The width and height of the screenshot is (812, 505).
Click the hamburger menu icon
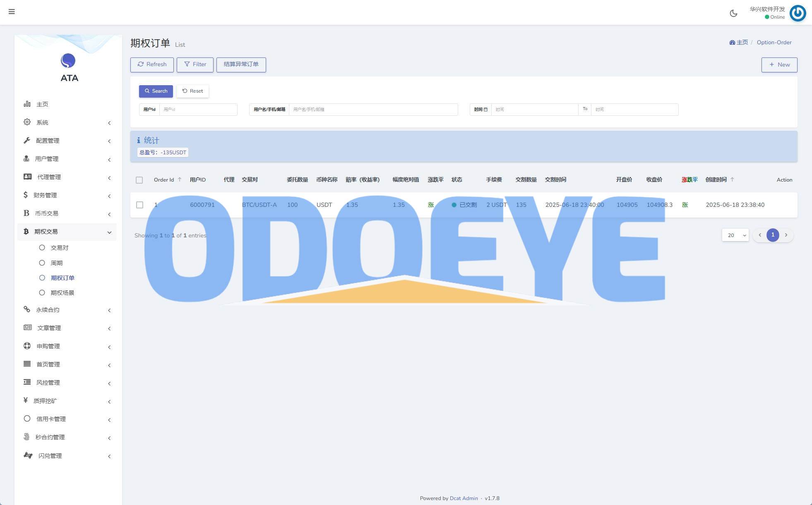[12, 12]
